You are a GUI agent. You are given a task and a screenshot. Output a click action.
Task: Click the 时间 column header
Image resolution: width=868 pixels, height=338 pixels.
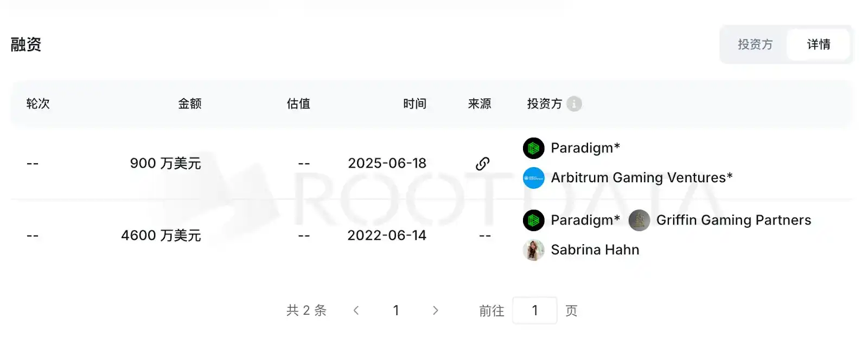(x=414, y=103)
